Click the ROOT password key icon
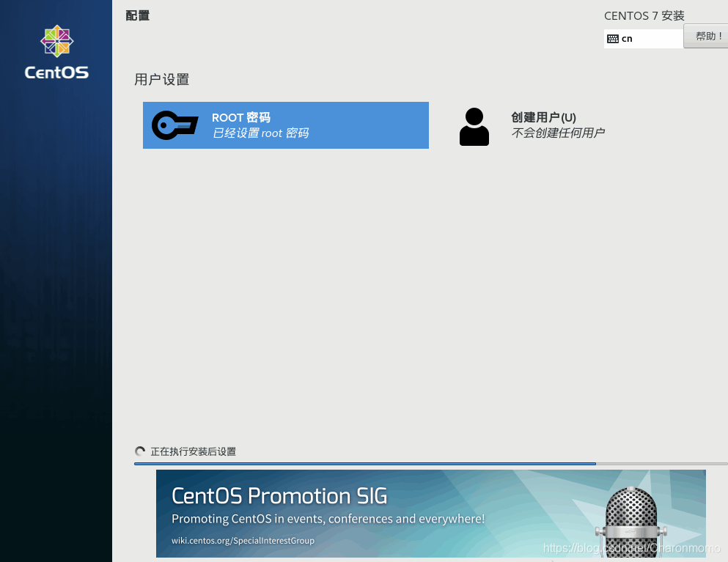 (175, 125)
